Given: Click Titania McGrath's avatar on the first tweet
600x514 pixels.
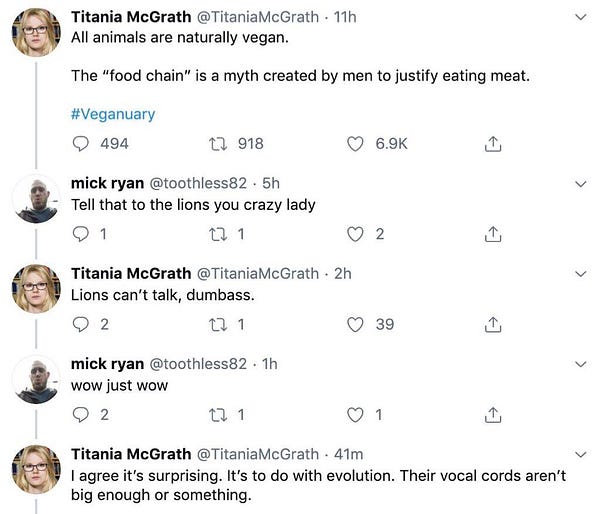Looking at the screenshot, I should [35, 30].
